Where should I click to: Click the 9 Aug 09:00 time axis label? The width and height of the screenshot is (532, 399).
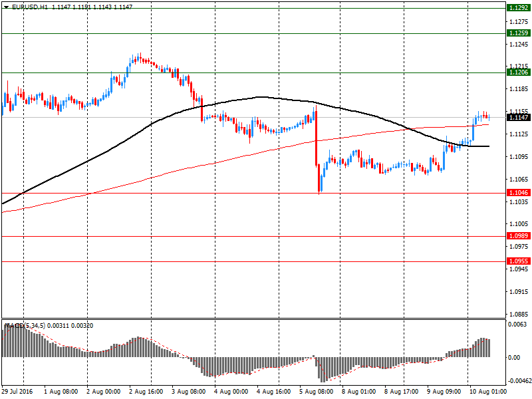[444, 392]
